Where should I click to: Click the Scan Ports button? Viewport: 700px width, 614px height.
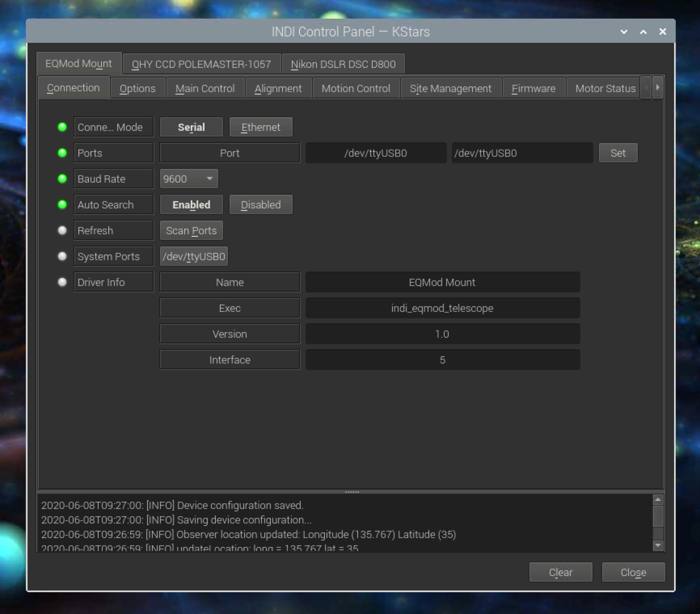click(x=191, y=231)
